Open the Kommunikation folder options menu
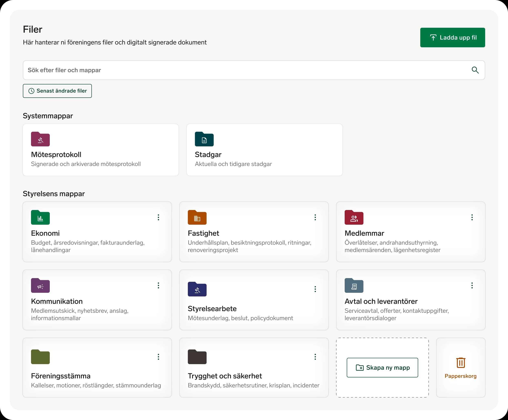The image size is (508, 420). [x=159, y=286]
